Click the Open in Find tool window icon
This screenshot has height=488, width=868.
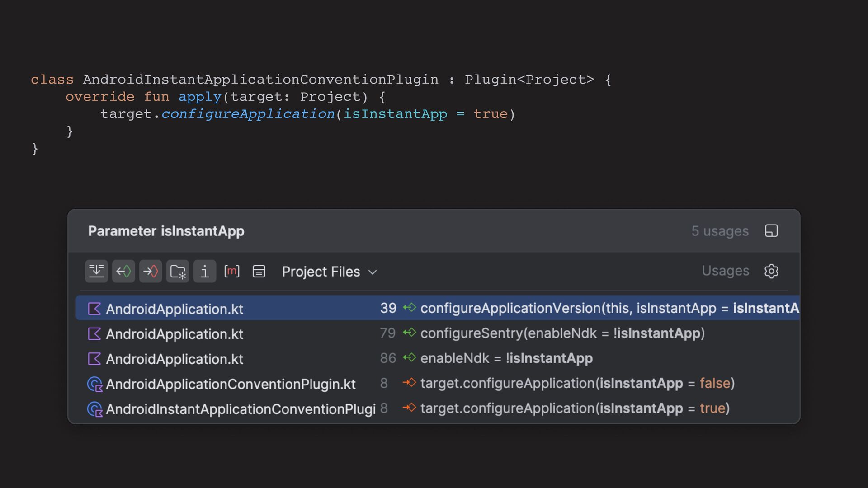point(771,231)
